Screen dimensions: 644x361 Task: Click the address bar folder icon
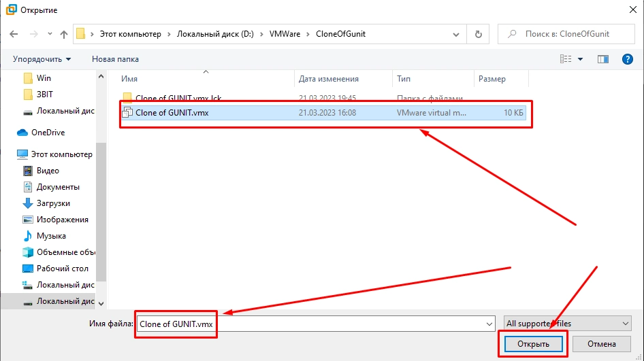coord(81,33)
